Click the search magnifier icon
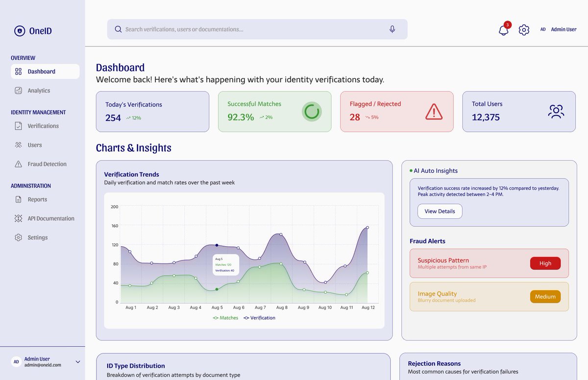The image size is (588, 380). (118, 29)
